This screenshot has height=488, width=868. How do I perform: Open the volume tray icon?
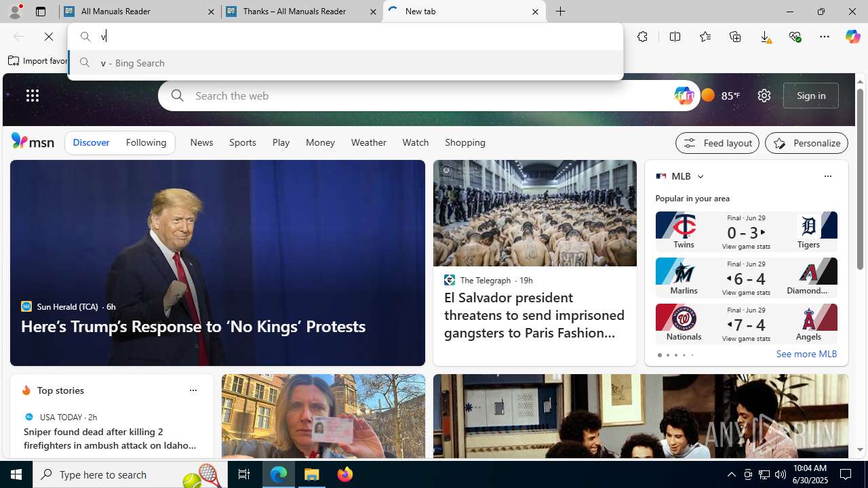click(x=781, y=474)
